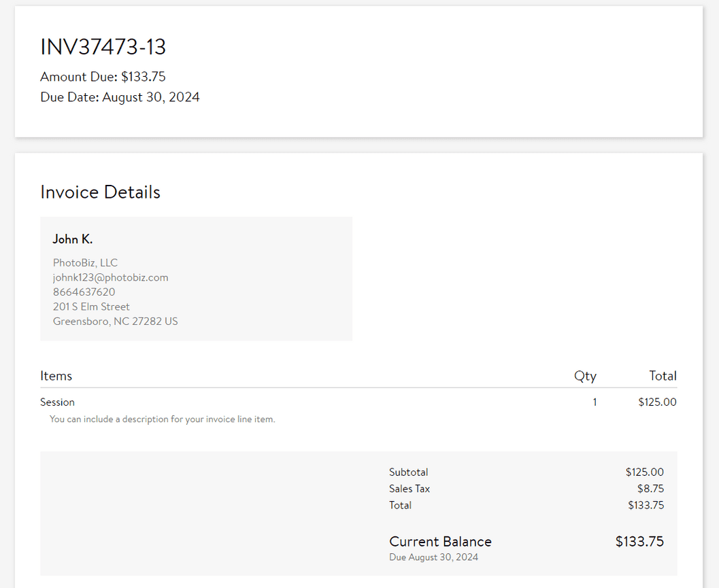This screenshot has width=719, height=588.
Task: Select the Qty column header
Action: (x=585, y=375)
